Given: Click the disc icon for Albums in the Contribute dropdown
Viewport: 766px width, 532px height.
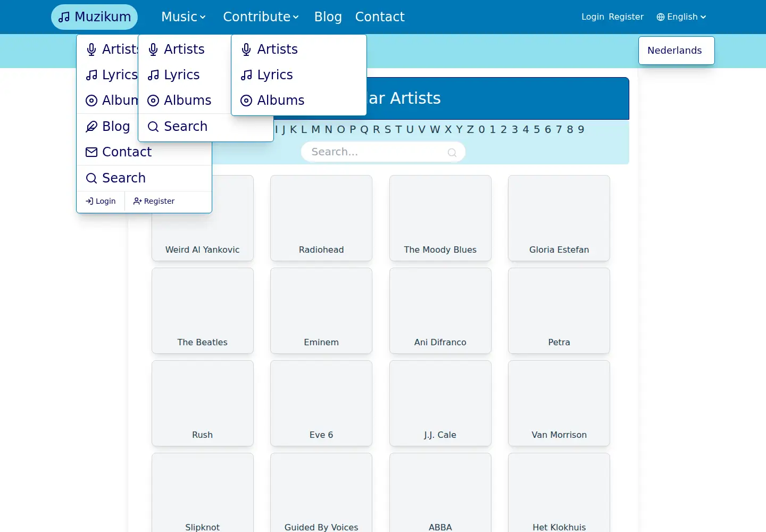Looking at the screenshot, I should pyautogui.click(x=246, y=101).
